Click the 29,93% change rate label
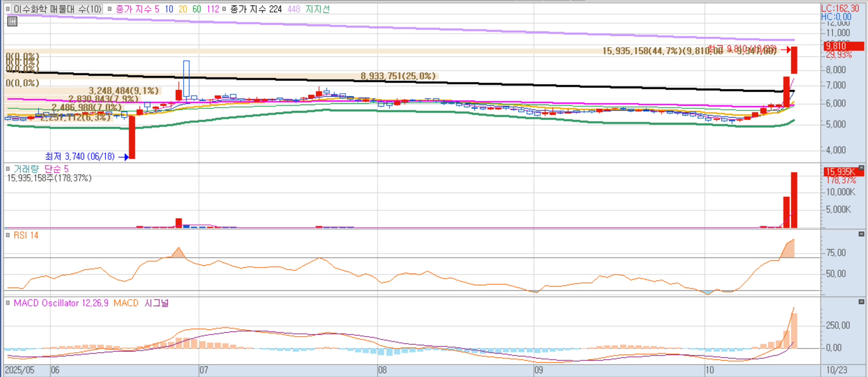Screen dimensions: 868x377 click(839, 55)
